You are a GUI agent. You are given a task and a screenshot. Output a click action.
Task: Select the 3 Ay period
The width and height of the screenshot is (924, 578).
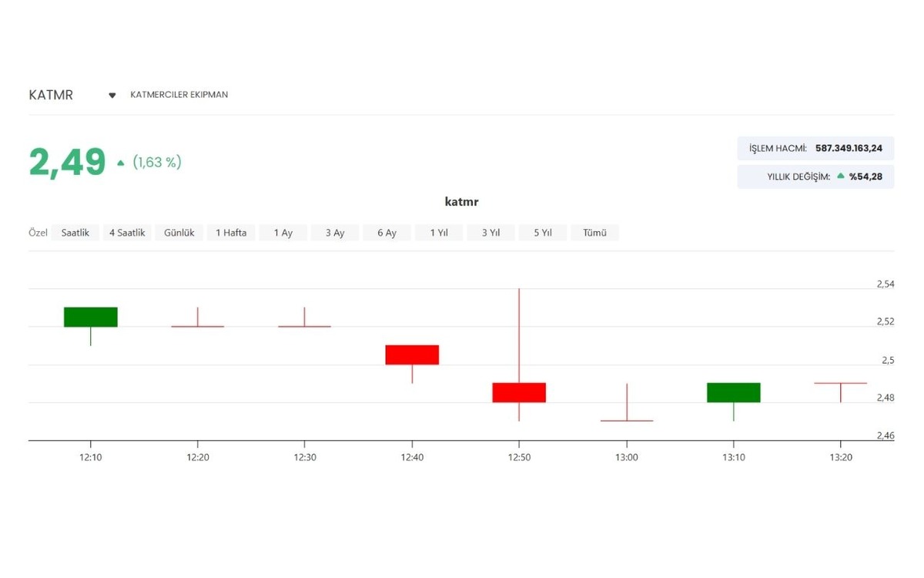pos(335,233)
